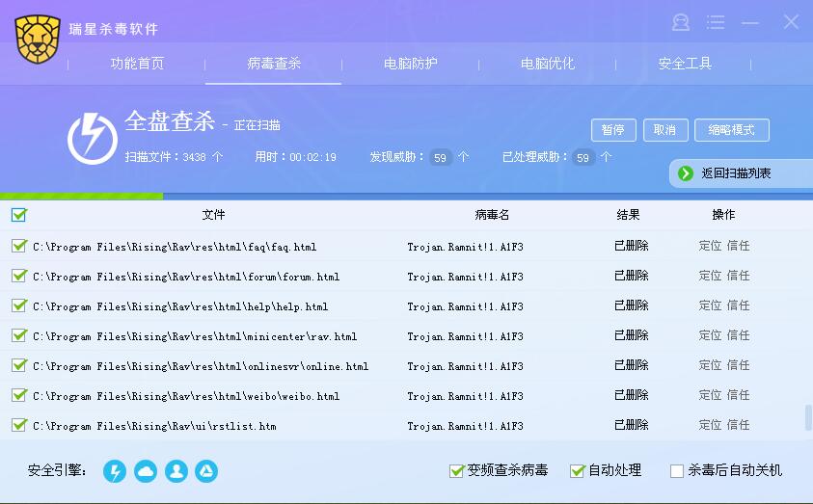Click 已删除 result in the rstlist.htm row
The image size is (813, 504).
(631, 425)
